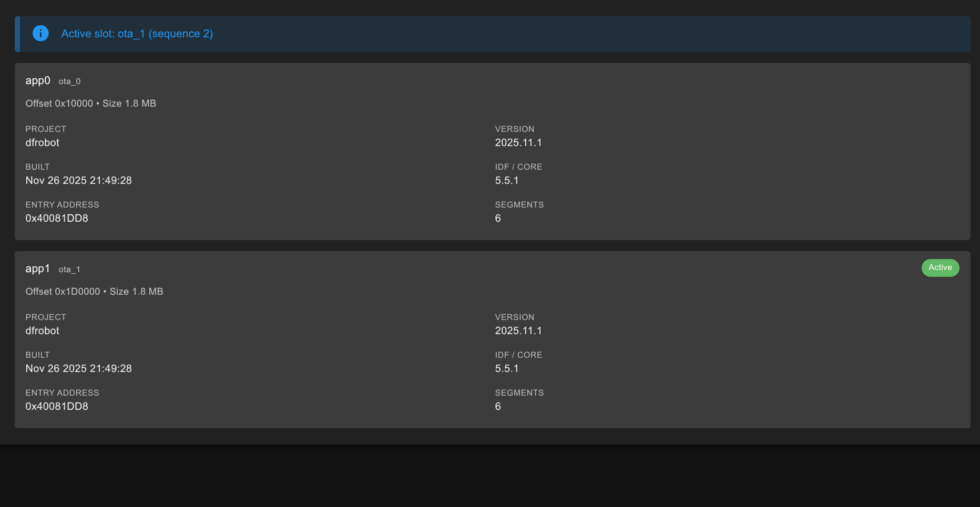
Task: Click the green Active badge on app1
Action: [x=940, y=268]
